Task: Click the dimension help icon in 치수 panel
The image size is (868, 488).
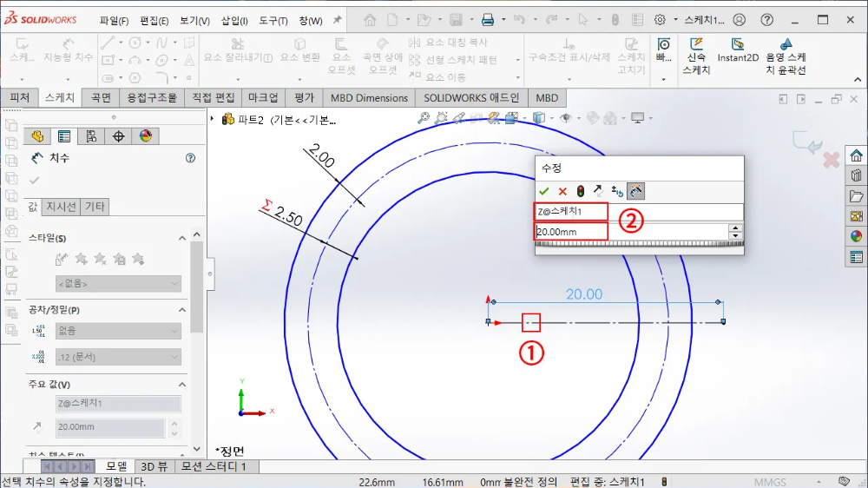Action: pos(190,158)
